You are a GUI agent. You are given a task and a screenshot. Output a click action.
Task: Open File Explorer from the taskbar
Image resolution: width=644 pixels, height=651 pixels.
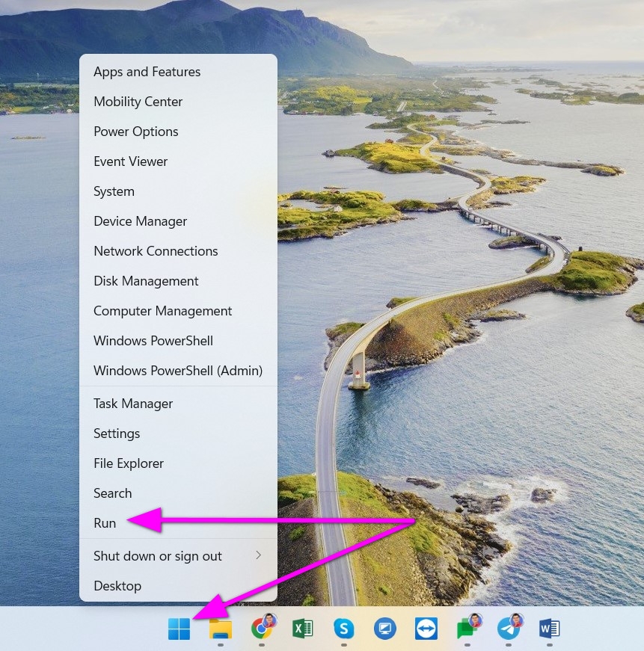pos(220,629)
